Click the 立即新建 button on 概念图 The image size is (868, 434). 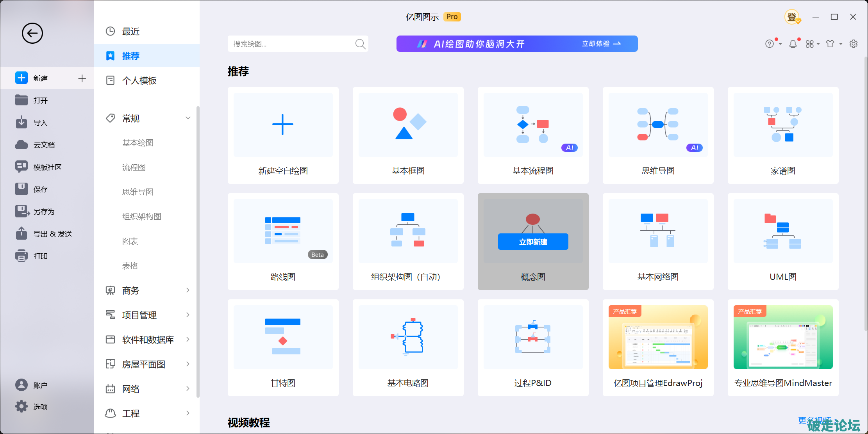[533, 242]
